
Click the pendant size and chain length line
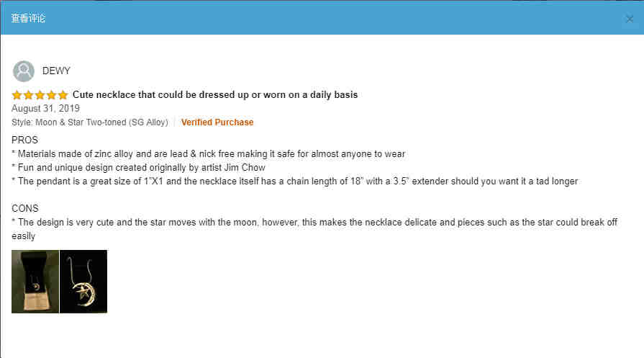pos(294,182)
